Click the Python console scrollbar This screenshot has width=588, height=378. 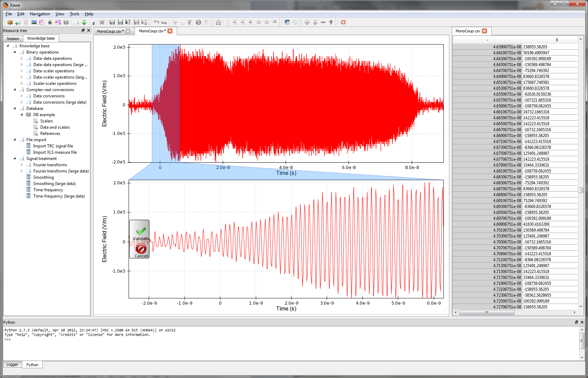coord(582,341)
